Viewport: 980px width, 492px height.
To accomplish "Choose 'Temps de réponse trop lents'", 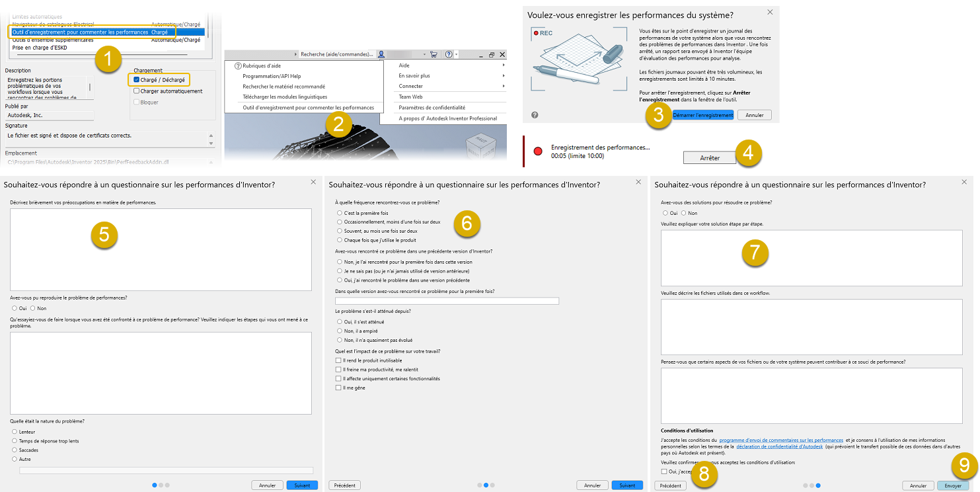I will (15, 441).
